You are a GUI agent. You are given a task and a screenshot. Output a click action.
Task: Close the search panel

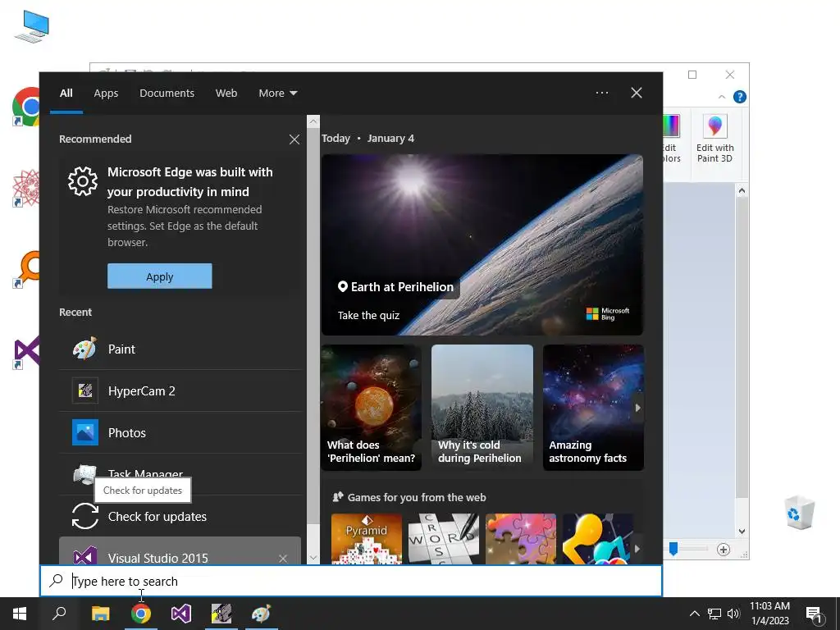637,93
